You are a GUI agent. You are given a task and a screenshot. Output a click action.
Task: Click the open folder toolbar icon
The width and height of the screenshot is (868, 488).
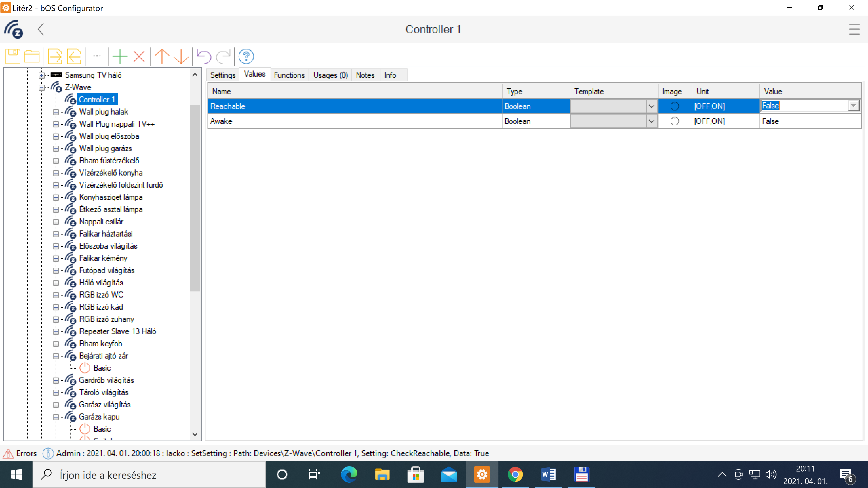point(32,56)
